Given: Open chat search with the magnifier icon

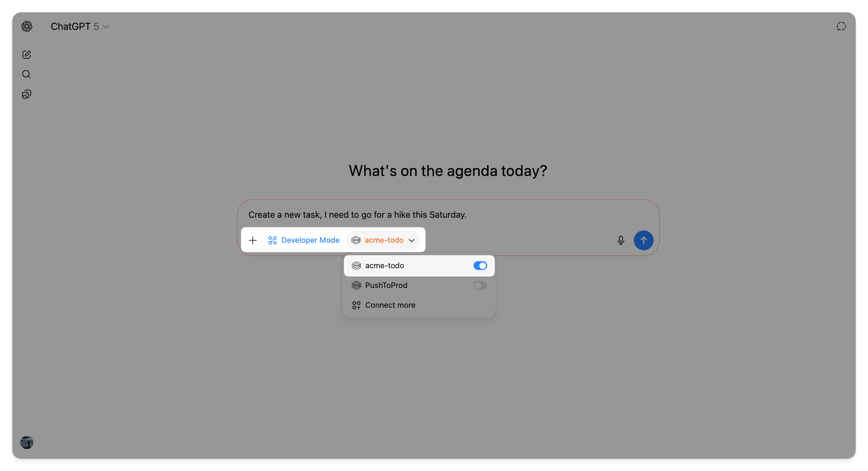Looking at the screenshot, I should 26,74.
